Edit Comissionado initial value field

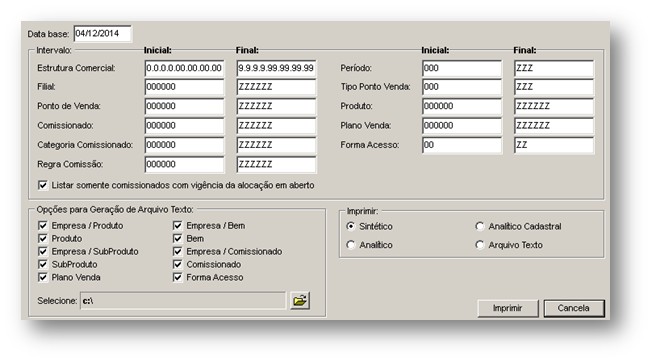pos(185,126)
